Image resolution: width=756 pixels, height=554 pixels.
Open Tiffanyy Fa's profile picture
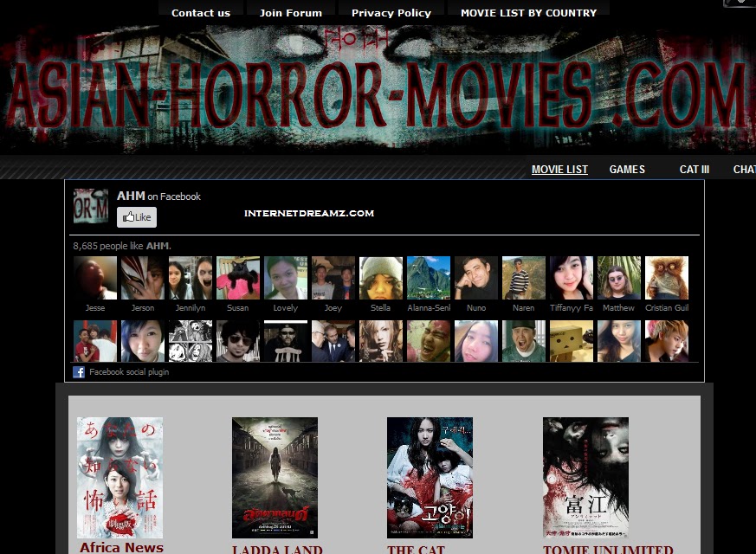pos(572,278)
